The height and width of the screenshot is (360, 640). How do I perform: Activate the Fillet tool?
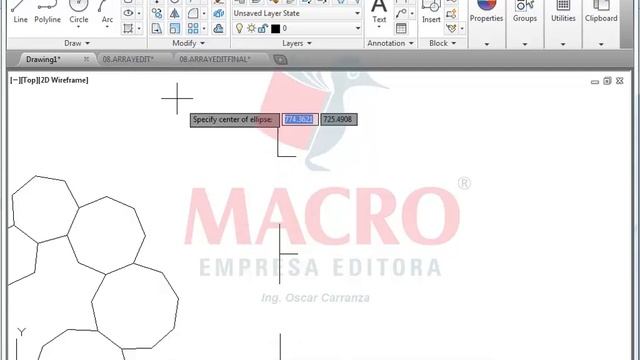[x=193, y=13]
